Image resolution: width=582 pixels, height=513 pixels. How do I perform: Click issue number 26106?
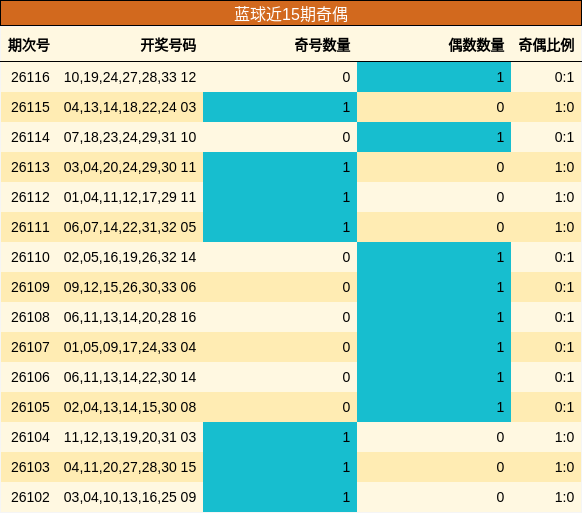point(30,377)
